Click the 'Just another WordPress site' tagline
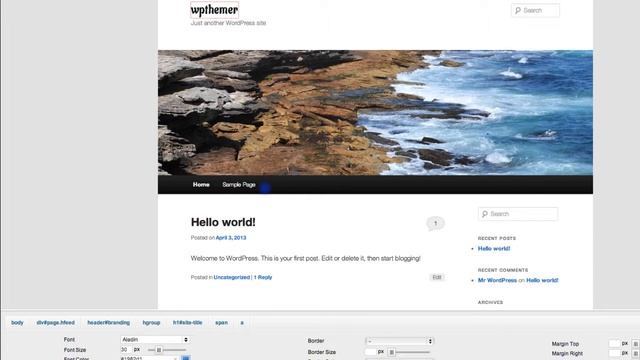The height and width of the screenshot is (360, 640). click(x=228, y=23)
